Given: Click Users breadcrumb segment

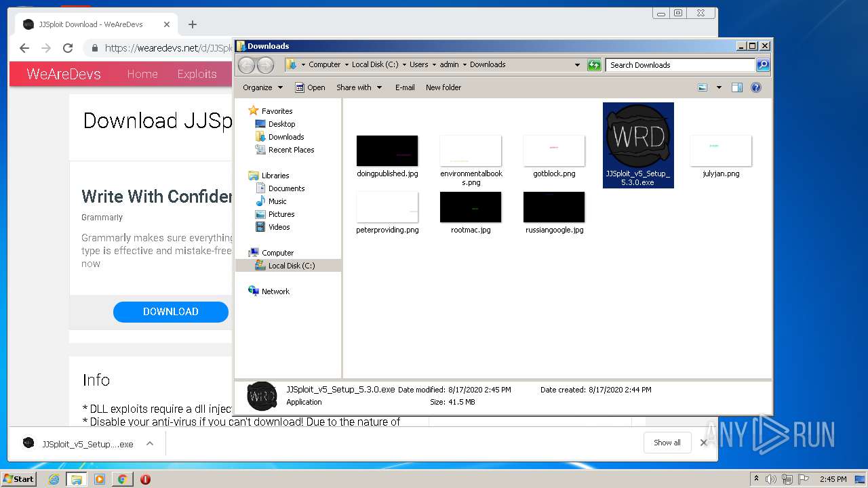Looking at the screenshot, I should tap(418, 65).
